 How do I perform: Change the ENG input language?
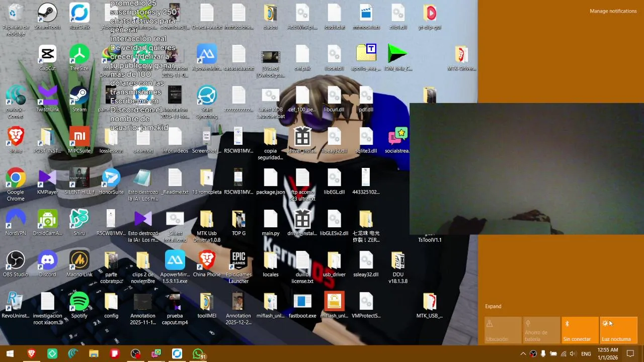point(586,354)
